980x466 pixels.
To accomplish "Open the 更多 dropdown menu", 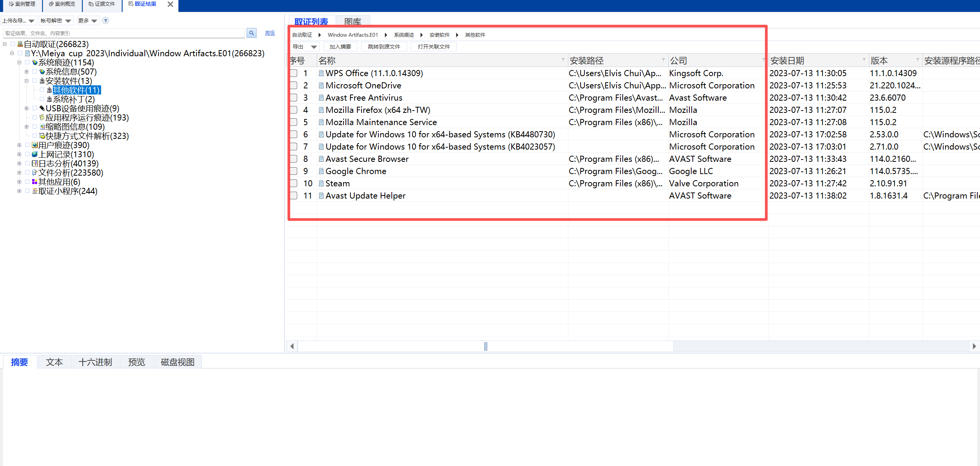I will (88, 21).
